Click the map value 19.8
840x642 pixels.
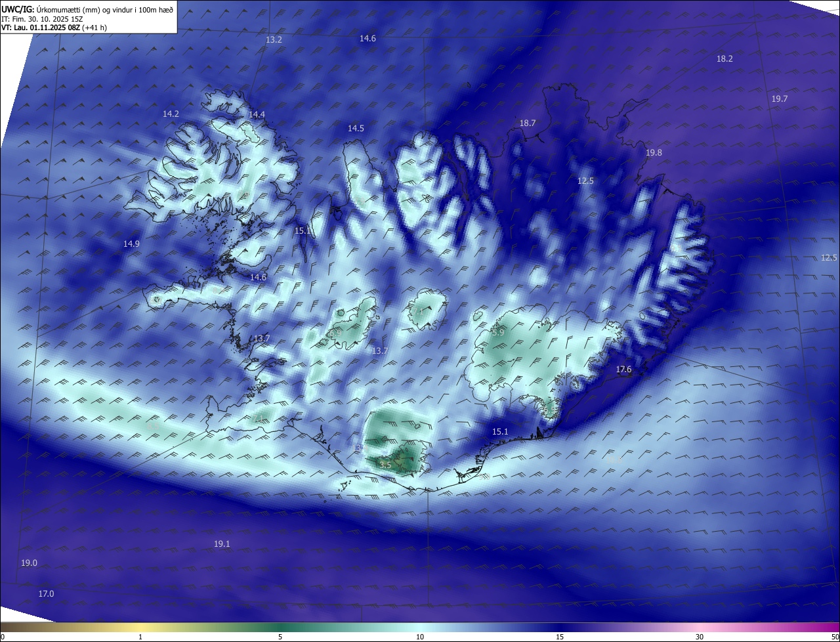(654, 153)
